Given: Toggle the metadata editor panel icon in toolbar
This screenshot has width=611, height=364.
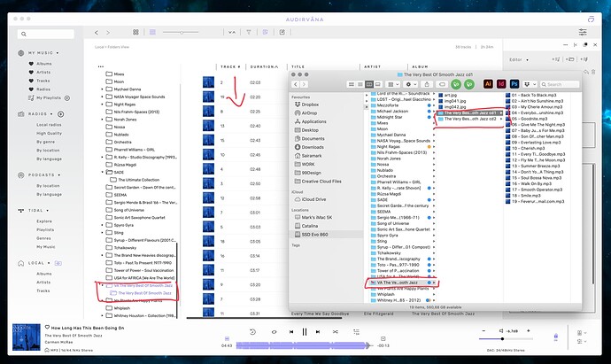Looking at the screenshot, I should pyautogui.click(x=266, y=32).
